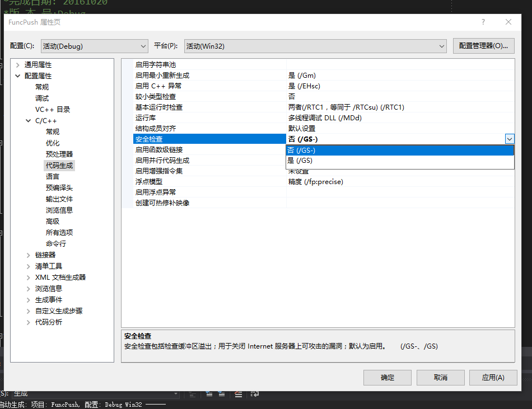
Task: Choose 否 (/GS-) from dropdown list
Action: [400, 150]
